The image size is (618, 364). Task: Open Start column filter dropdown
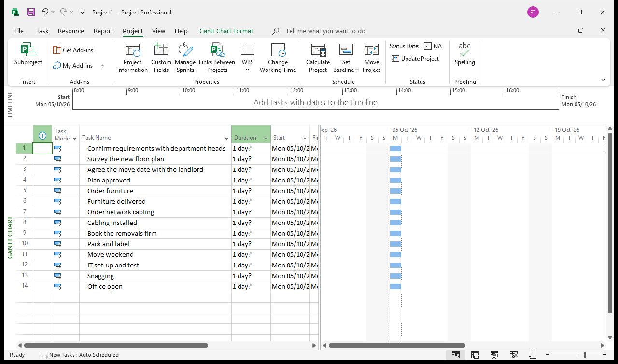point(305,139)
